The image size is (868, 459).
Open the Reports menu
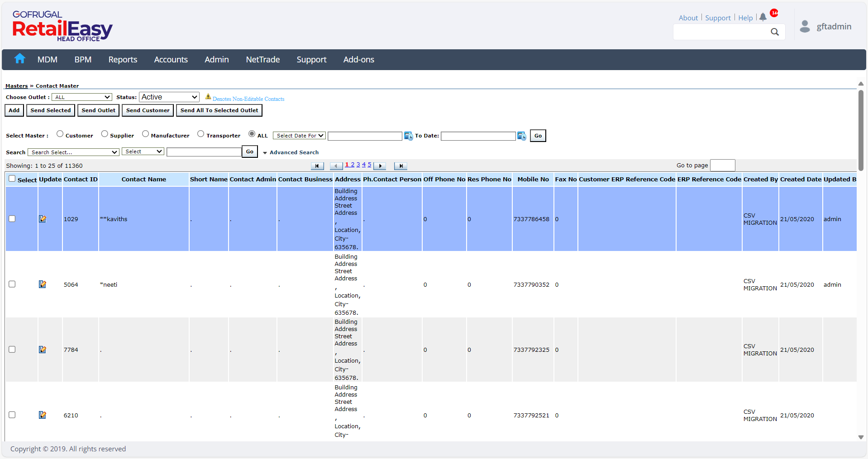point(123,60)
